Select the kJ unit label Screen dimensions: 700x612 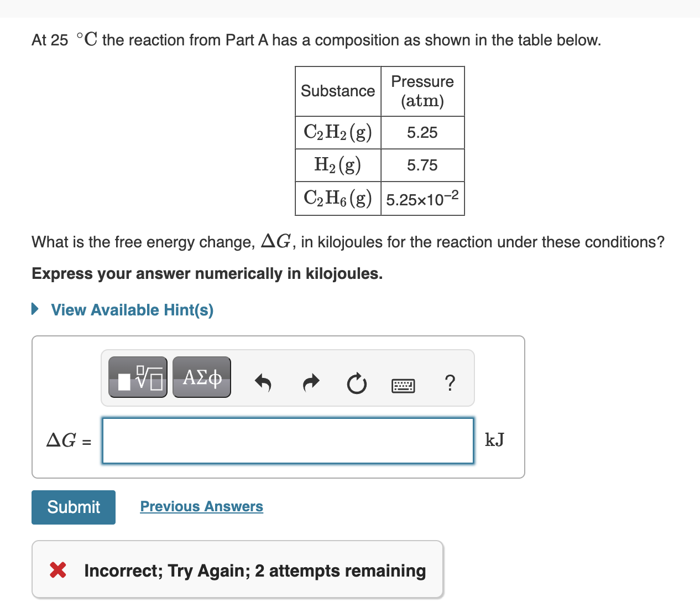[494, 440]
